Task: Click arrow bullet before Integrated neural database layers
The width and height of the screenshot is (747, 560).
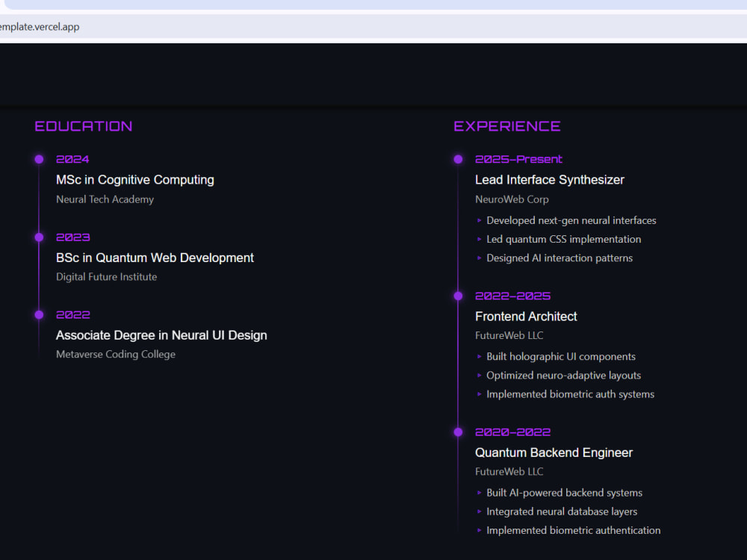Action: tap(480, 511)
